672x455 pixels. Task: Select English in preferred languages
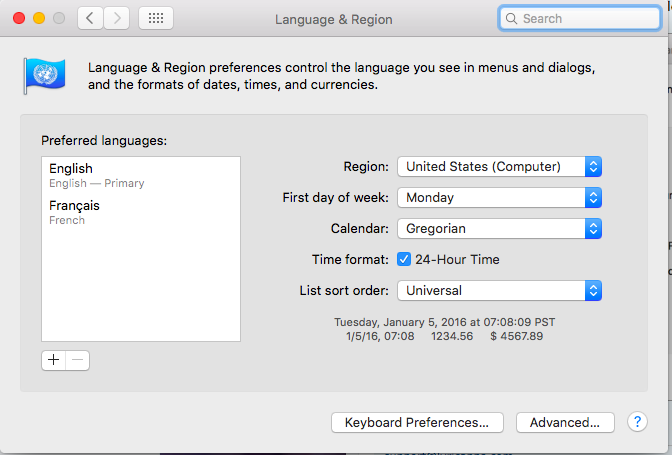coord(140,175)
